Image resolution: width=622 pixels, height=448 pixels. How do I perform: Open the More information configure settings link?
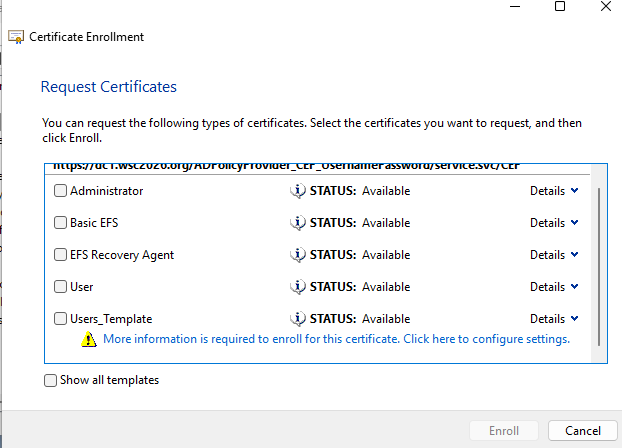point(336,339)
